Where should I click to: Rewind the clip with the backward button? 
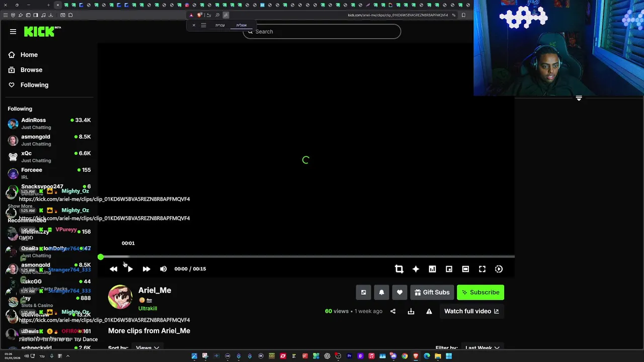114,269
